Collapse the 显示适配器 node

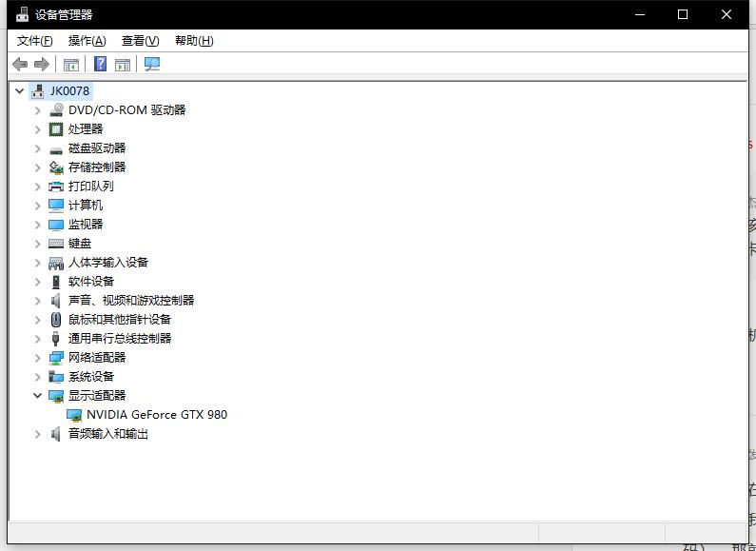pyautogui.click(x=38, y=396)
